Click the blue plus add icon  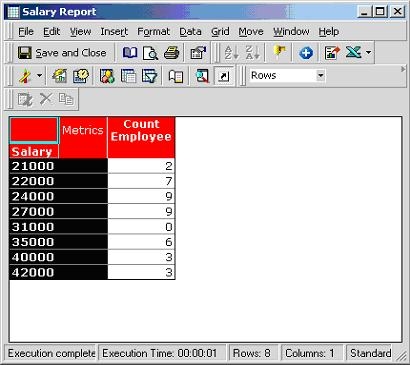pyautogui.click(x=306, y=53)
